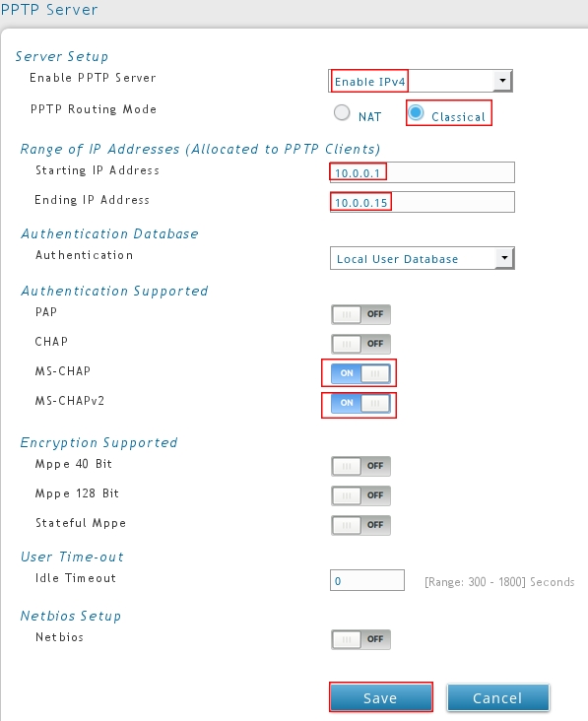Click the Ending IP Address field
Screen dimensions: 588x721
tap(422, 202)
